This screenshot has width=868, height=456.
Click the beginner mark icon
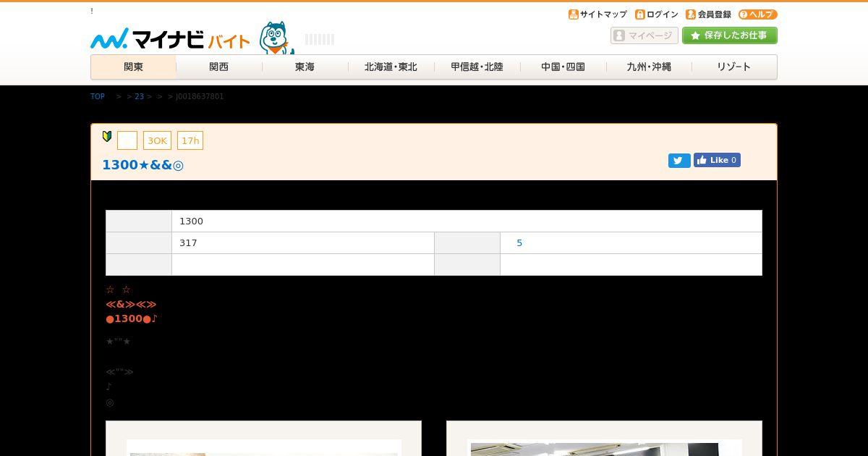pos(107,137)
